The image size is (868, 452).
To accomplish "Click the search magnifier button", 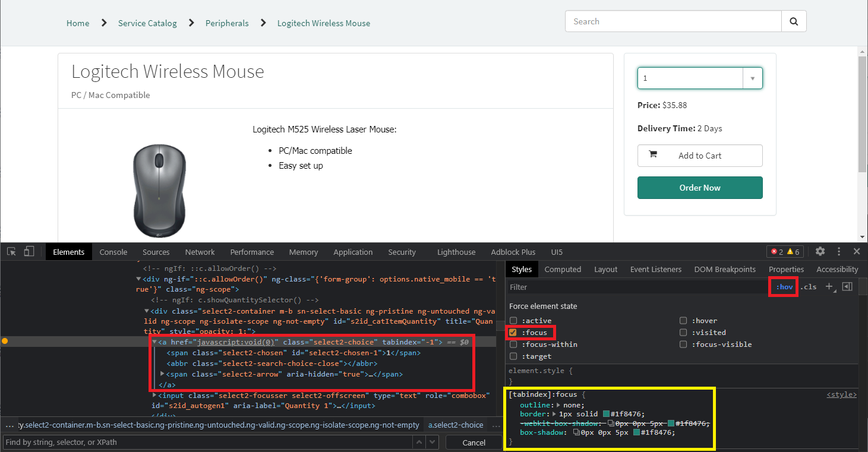I will [794, 21].
